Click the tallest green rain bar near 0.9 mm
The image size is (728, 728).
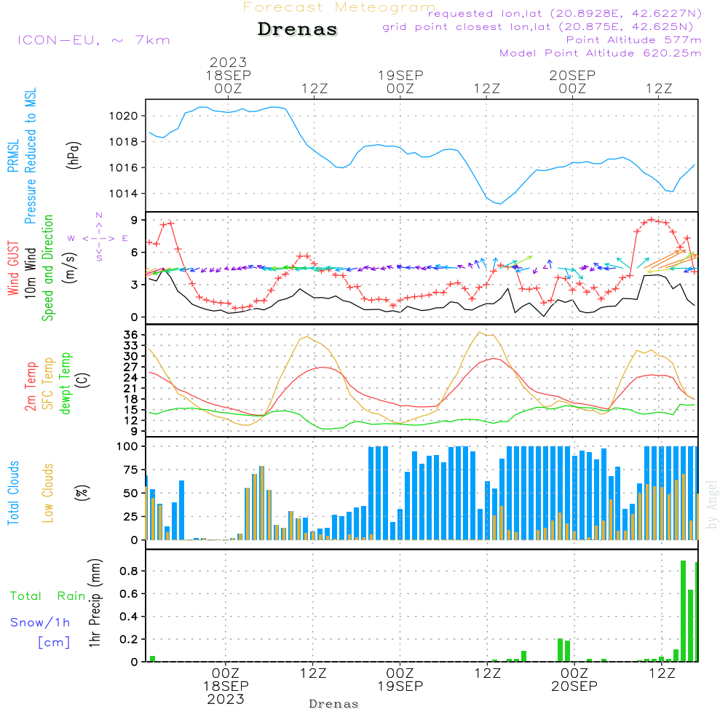click(x=683, y=610)
